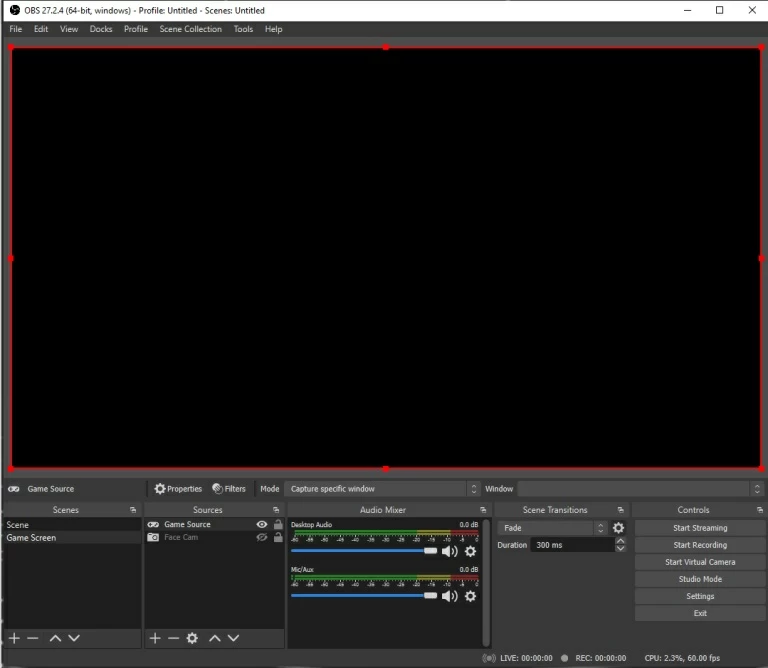Open source properties gear in Sources panel
This screenshot has width=768, height=668.
[x=192, y=638]
